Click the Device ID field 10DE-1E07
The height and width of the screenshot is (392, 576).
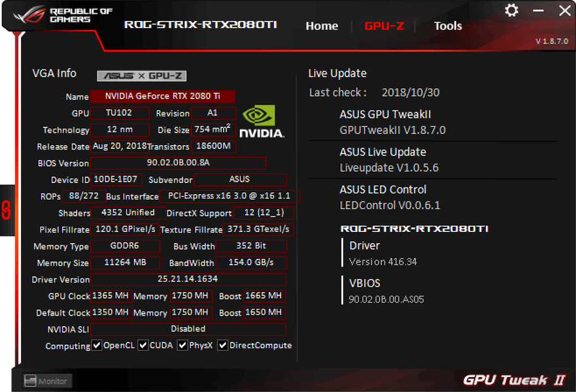(116, 180)
